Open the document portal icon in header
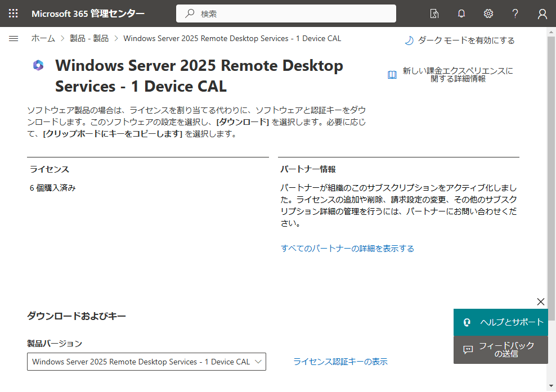 [x=434, y=13]
